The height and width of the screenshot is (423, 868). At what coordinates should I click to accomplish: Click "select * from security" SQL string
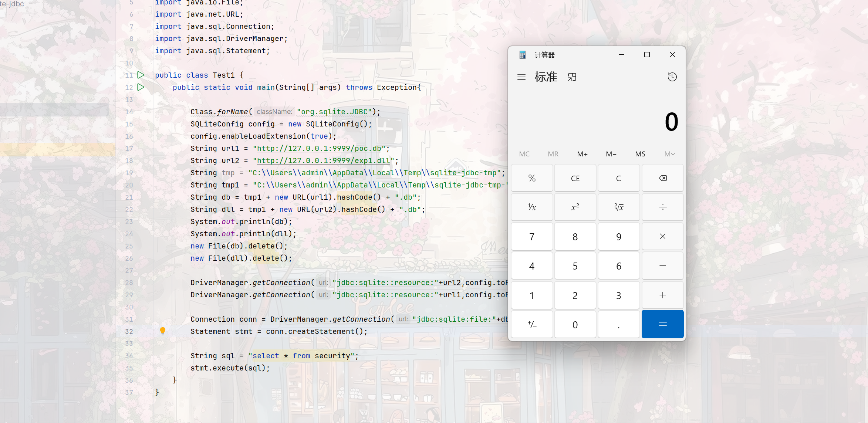coord(301,356)
